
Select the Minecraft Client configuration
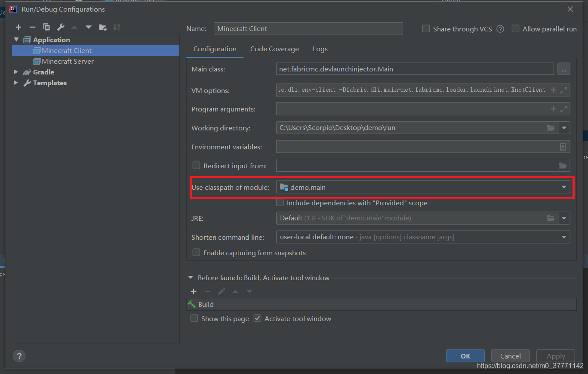(x=95, y=50)
